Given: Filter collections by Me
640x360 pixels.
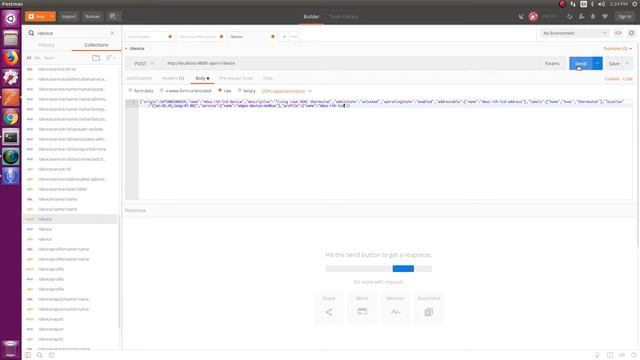Looking at the screenshot, I should click(38, 58).
